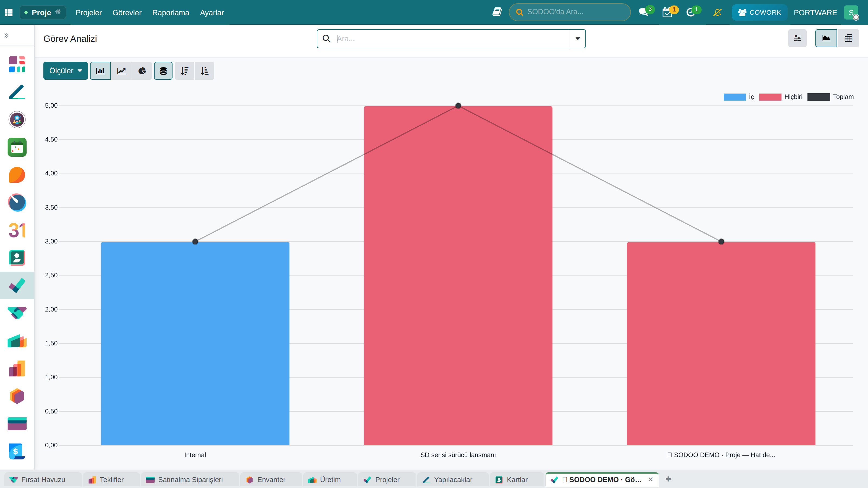Screen dimensions: 868x488
Task: Open the pen to-do app in sidebar
Action: pos(17,92)
